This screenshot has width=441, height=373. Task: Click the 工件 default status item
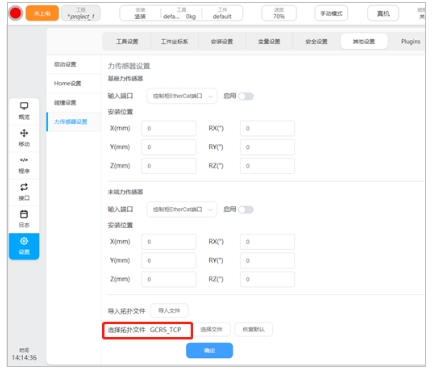[x=222, y=13]
